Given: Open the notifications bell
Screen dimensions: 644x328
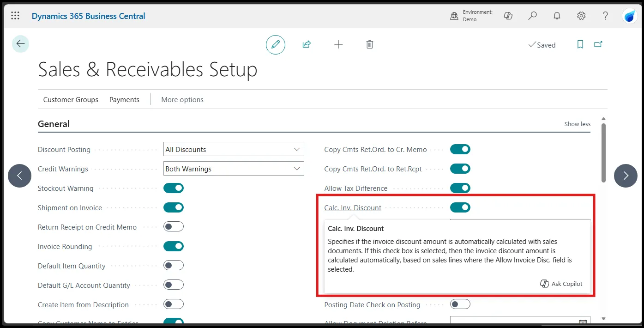Looking at the screenshot, I should coord(557,16).
